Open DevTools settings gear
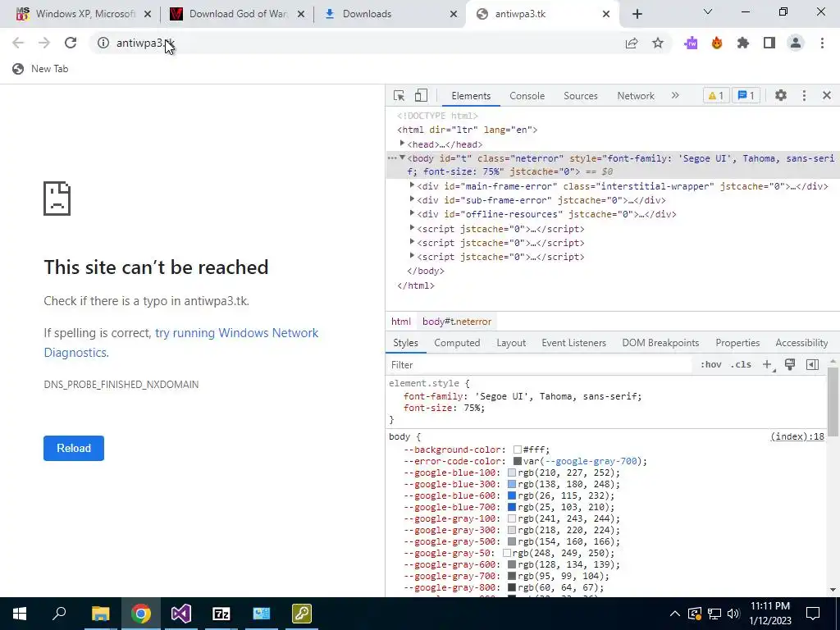Viewport: 840px width, 630px height. coord(781,95)
